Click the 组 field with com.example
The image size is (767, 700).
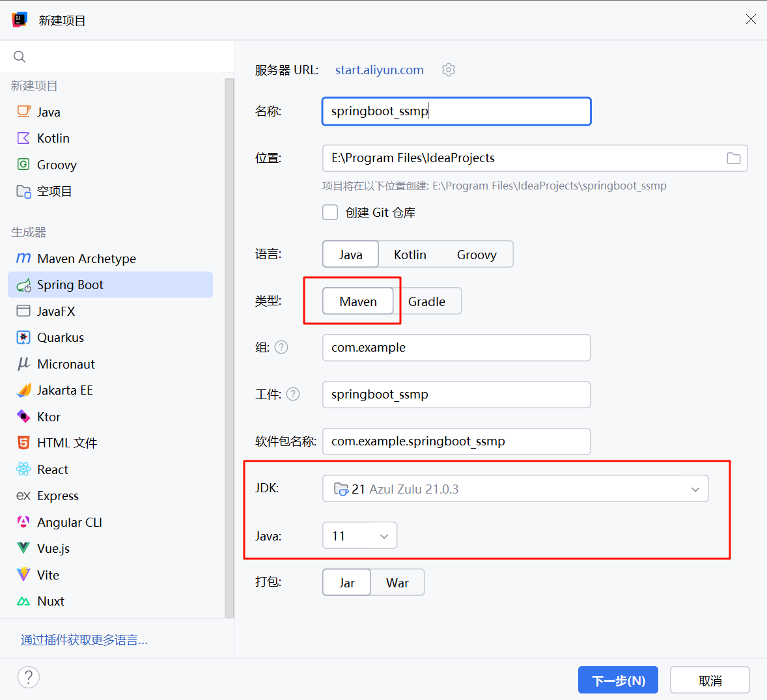point(456,347)
